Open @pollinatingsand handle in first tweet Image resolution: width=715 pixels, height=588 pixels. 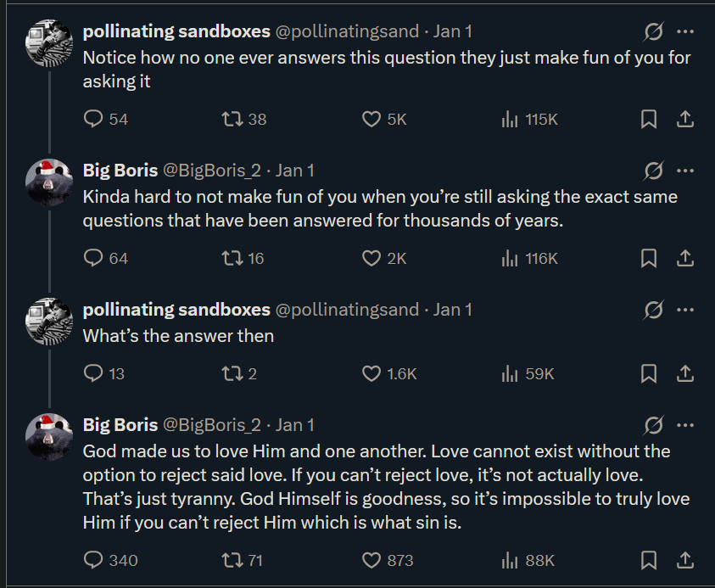[x=348, y=31]
